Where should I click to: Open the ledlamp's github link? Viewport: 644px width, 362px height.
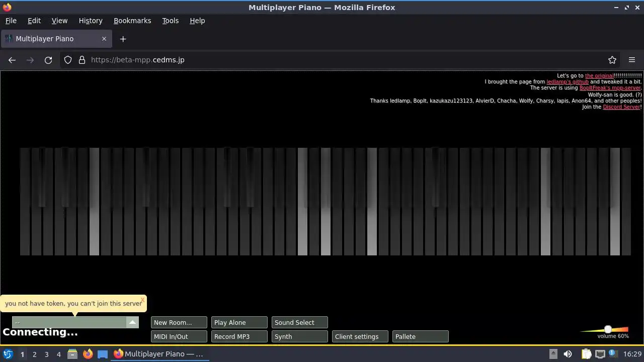click(x=568, y=81)
